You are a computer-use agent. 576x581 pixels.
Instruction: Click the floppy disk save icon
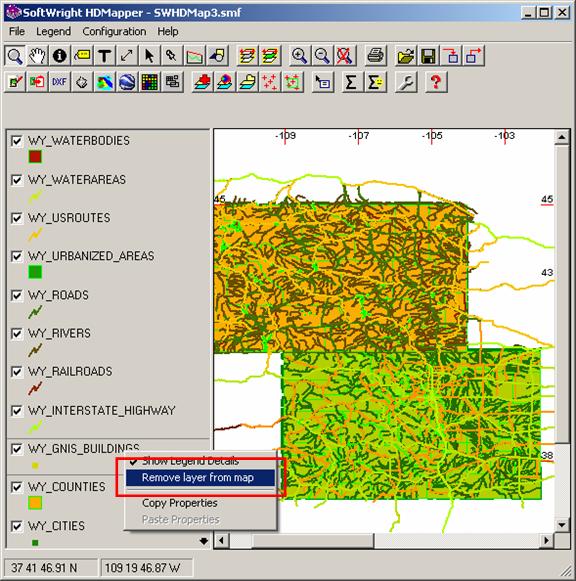point(429,56)
